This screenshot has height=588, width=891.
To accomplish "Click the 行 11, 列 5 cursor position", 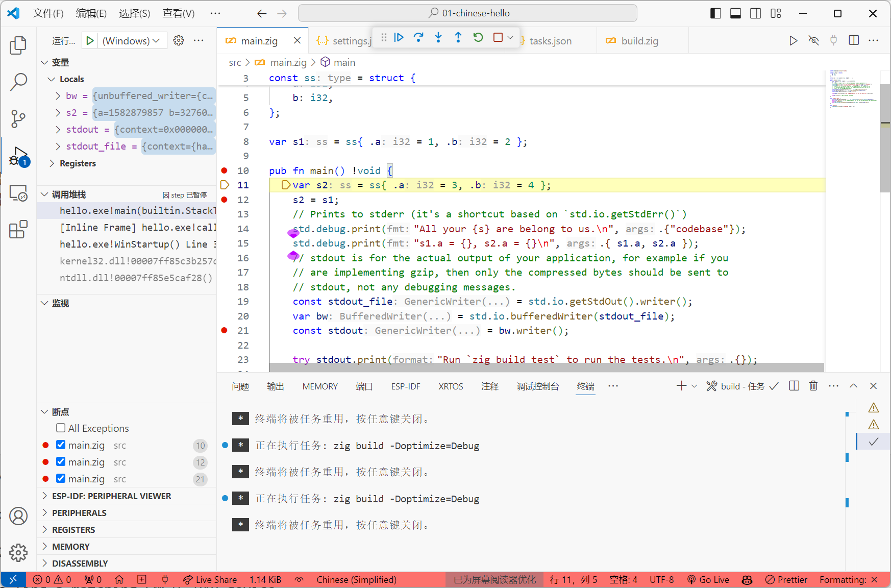I will click(574, 579).
